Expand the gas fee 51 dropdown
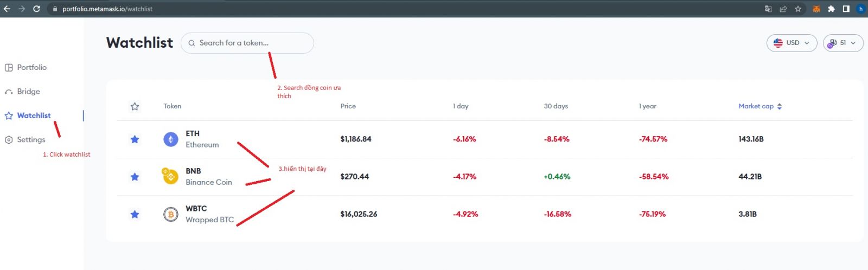The image size is (868, 270). pos(843,43)
